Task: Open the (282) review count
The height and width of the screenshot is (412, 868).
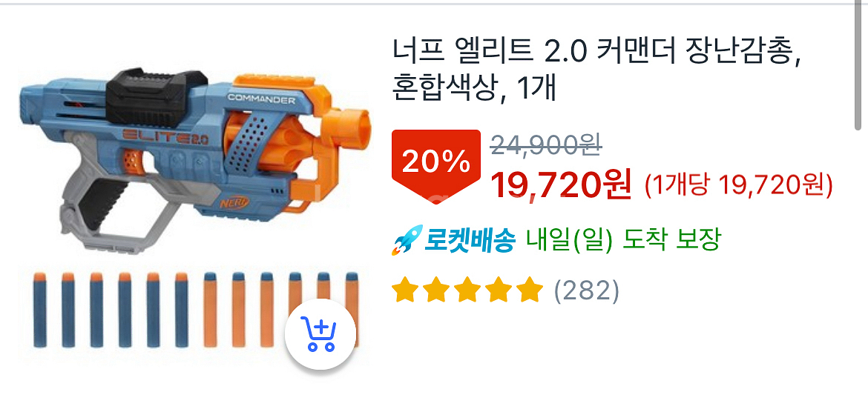Action: (586, 290)
